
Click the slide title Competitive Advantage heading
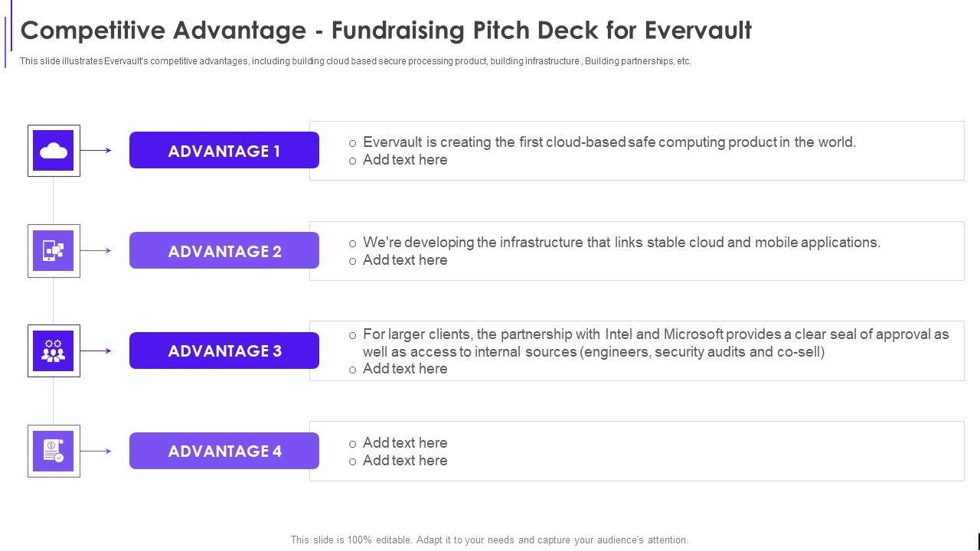(386, 31)
